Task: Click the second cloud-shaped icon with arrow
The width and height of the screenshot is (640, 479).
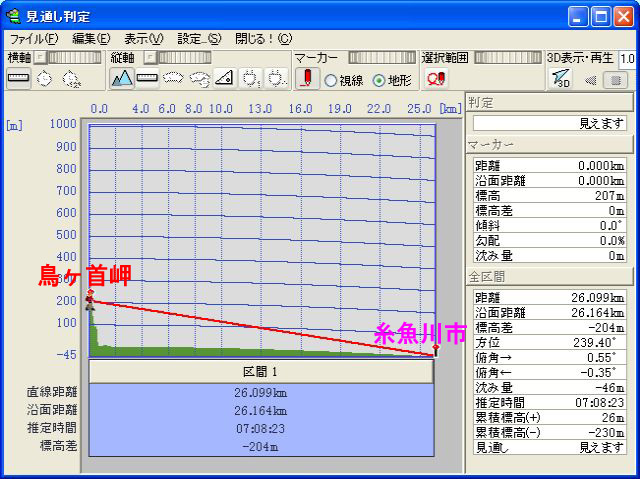Action: [x=200, y=78]
